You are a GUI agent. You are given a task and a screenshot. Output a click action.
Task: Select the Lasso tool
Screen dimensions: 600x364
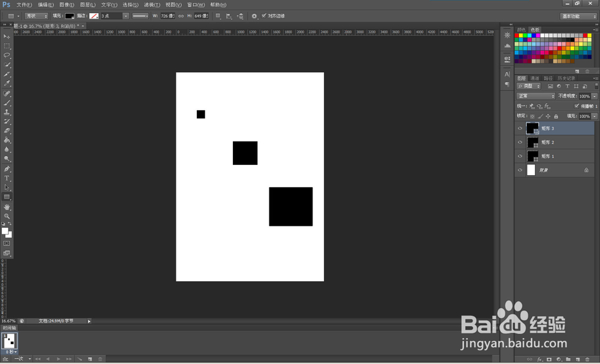coord(7,55)
